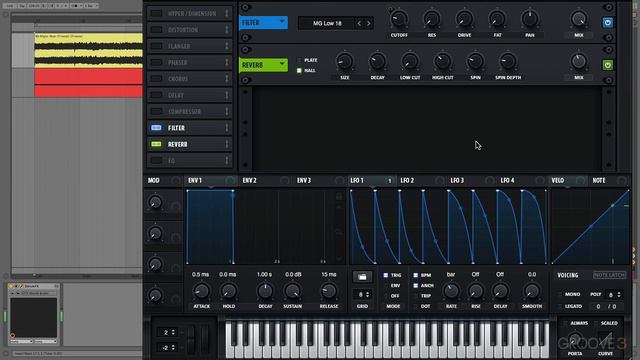640x360 pixels.
Task: Click the Reverb Decay knob
Action: click(377, 61)
